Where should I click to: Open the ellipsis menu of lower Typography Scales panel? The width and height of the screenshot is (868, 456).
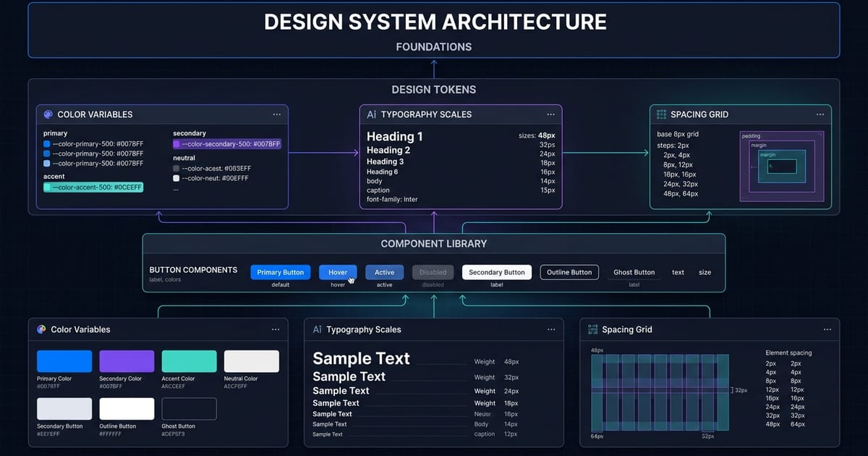551,329
